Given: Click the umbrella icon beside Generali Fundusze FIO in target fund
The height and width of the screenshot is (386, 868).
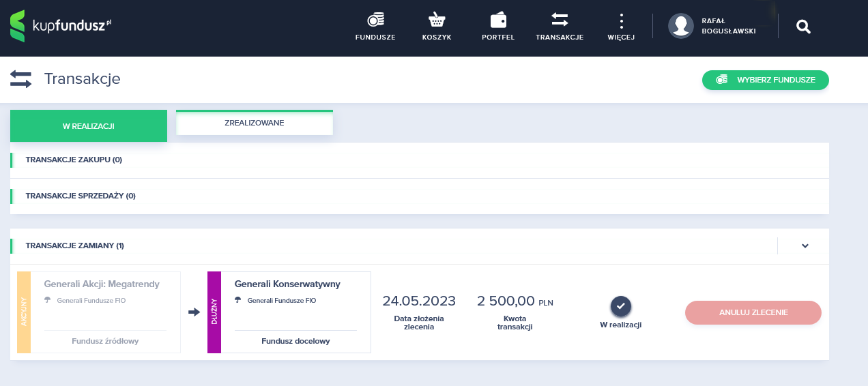Looking at the screenshot, I should click(238, 300).
